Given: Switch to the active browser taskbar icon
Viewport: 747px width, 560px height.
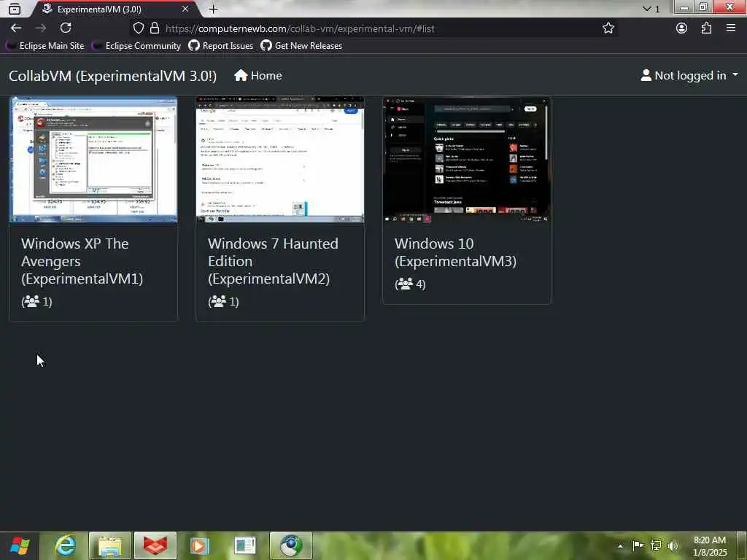Looking at the screenshot, I should point(290,545).
